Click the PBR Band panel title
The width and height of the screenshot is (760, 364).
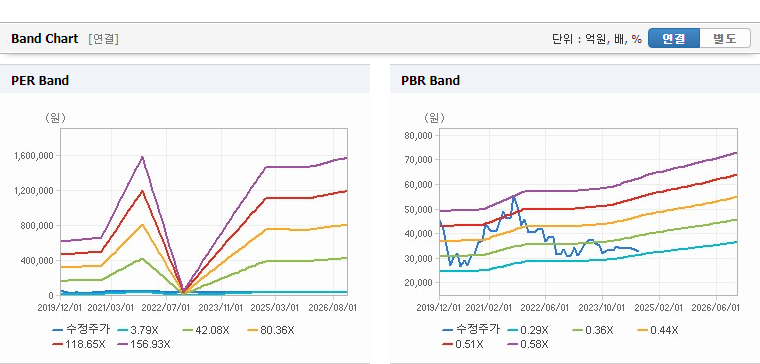tap(430, 80)
